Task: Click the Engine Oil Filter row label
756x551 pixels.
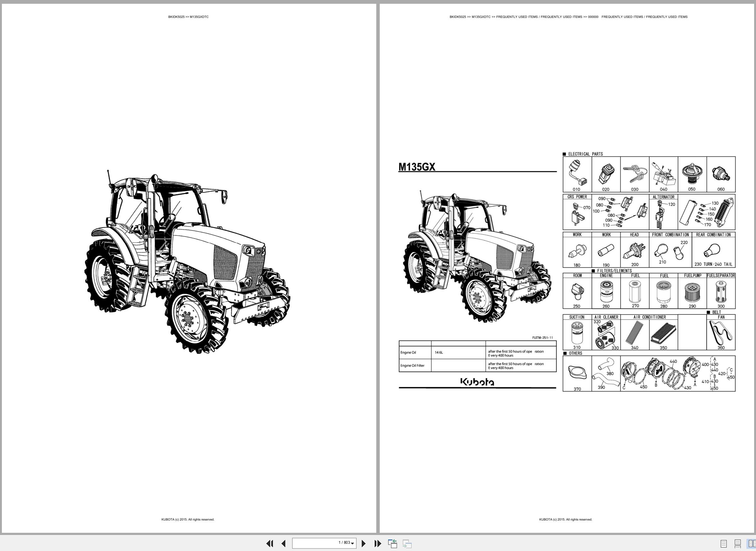Action: (x=412, y=366)
